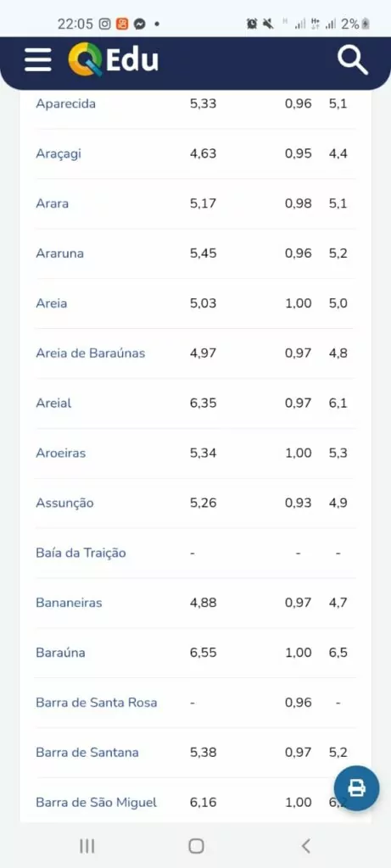Tap Instagram notification icon in status bar
The height and width of the screenshot is (868, 391).
coord(104,24)
